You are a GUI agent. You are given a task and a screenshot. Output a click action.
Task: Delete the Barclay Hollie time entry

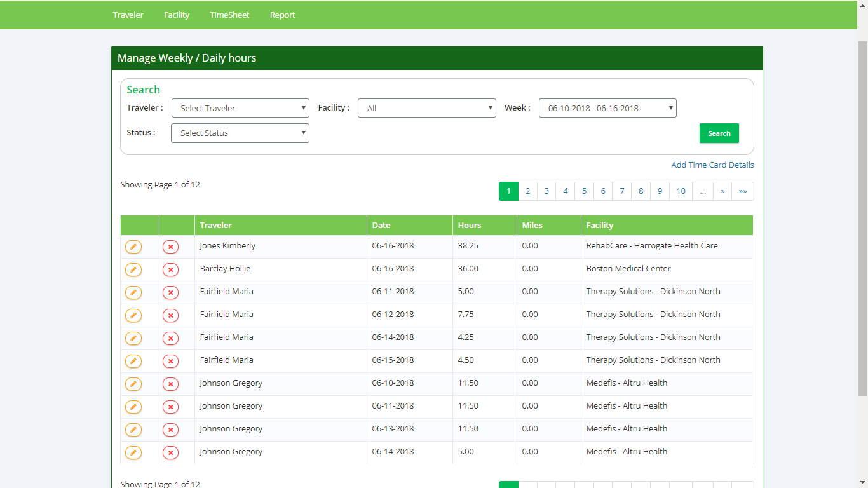pyautogui.click(x=170, y=269)
